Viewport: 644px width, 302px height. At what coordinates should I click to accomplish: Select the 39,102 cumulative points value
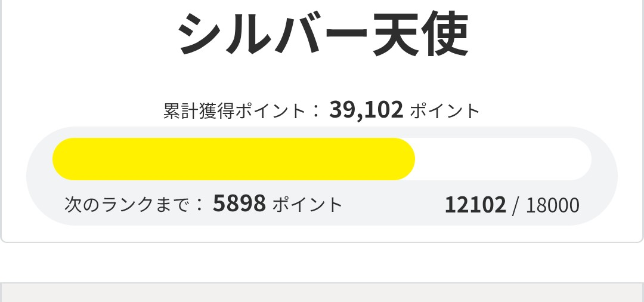tap(366, 110)
